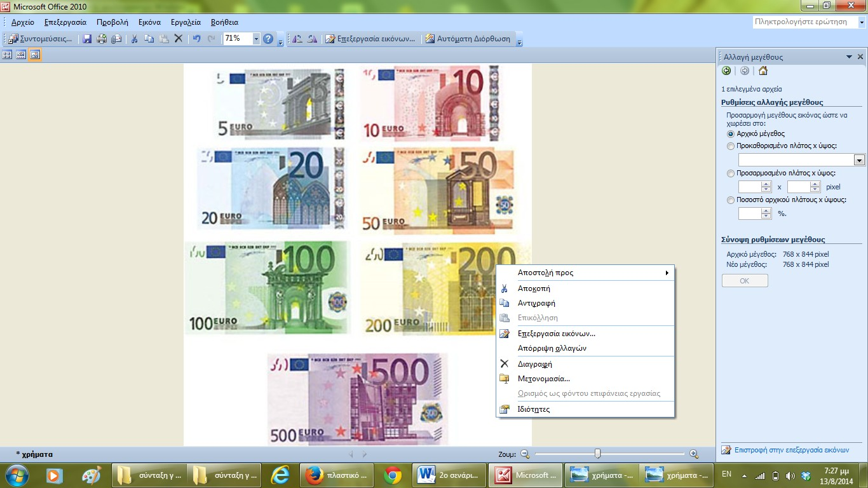Close the Αλλαγή μεγέθους task pane

(x=860, y=57)
